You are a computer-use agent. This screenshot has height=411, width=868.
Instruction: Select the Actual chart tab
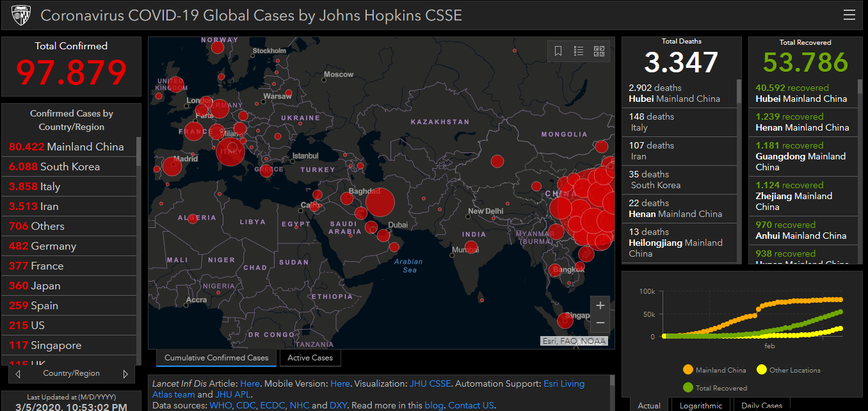[x=649, y=405]
